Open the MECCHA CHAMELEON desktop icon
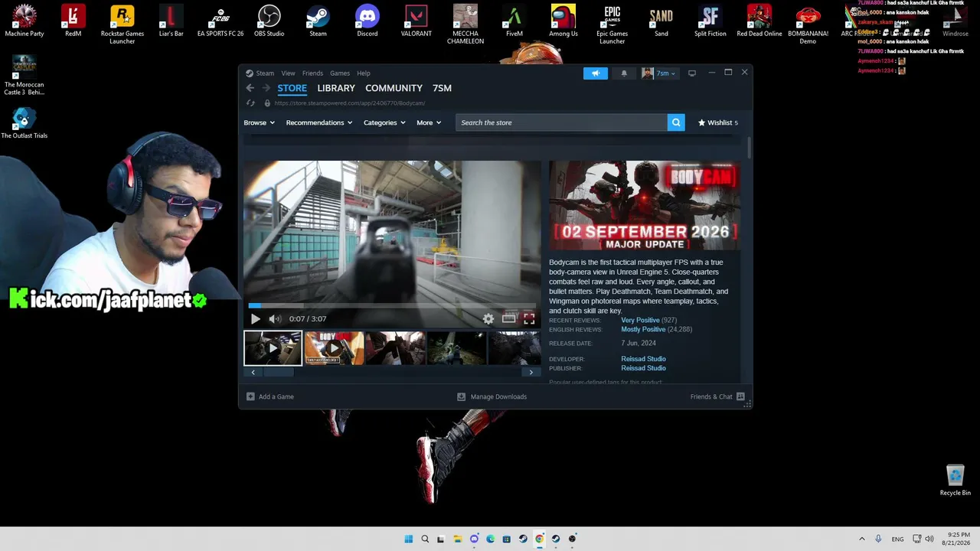The width and height of the screenshot is (980, 551). click(x=465, y=24)
